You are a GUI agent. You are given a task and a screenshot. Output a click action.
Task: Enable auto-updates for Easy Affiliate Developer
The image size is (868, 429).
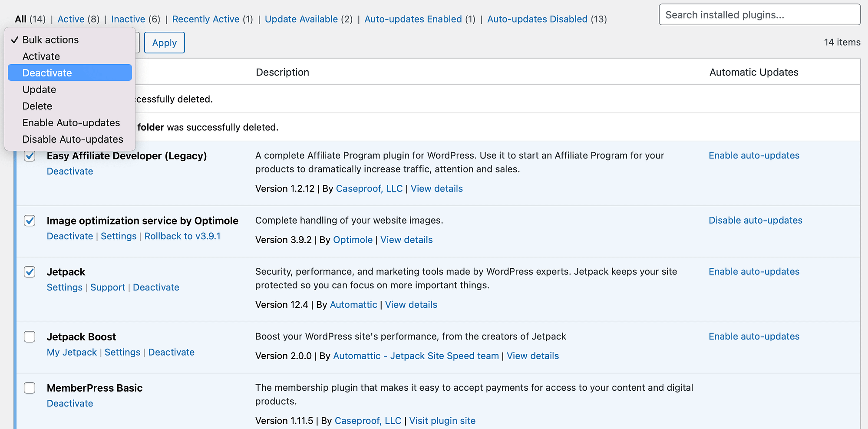754,155
